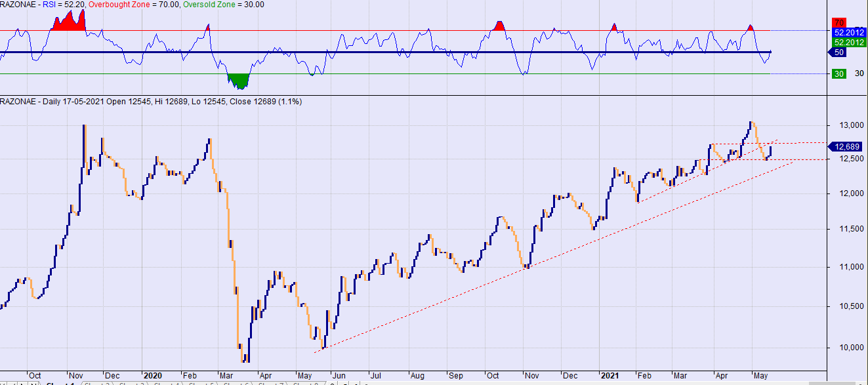Select the thick blue RSI 50 midline
The height and width of the screenshot is (385, 868).
click(x=385, y=52)
